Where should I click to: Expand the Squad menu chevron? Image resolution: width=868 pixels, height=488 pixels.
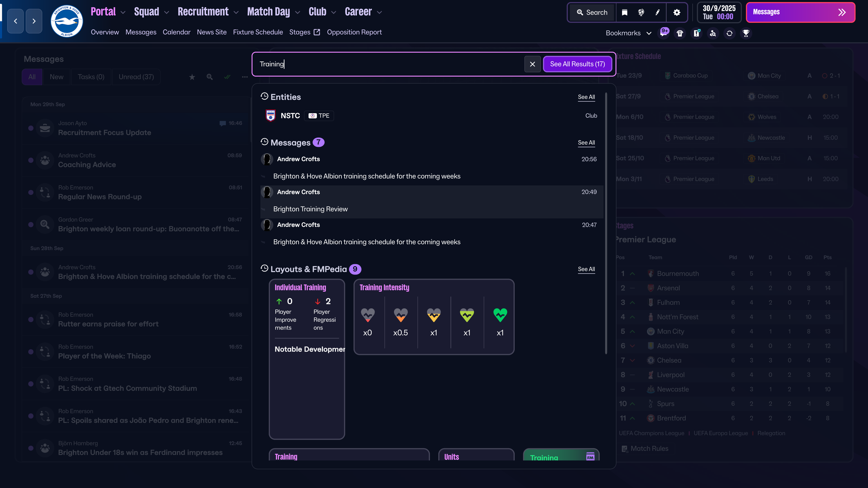[166, 12]
